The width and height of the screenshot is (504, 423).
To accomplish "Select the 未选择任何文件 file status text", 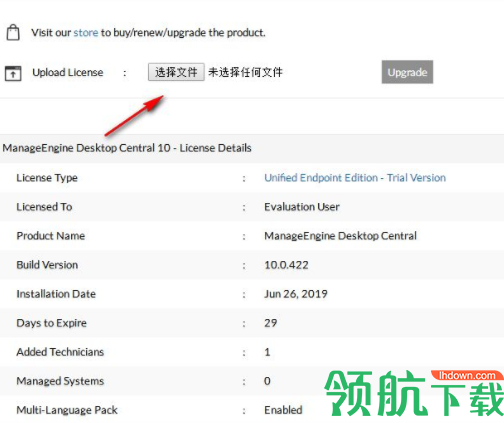I will pyautogui.click(x=245, y=72).
